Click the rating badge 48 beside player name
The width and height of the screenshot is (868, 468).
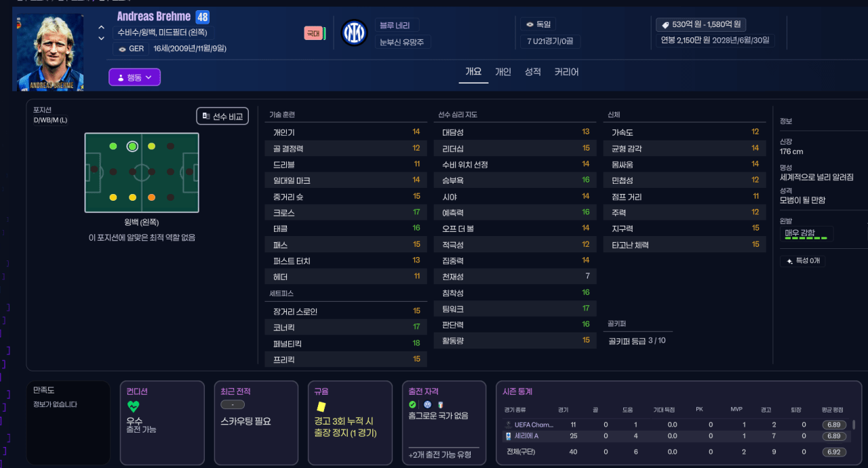202,17
